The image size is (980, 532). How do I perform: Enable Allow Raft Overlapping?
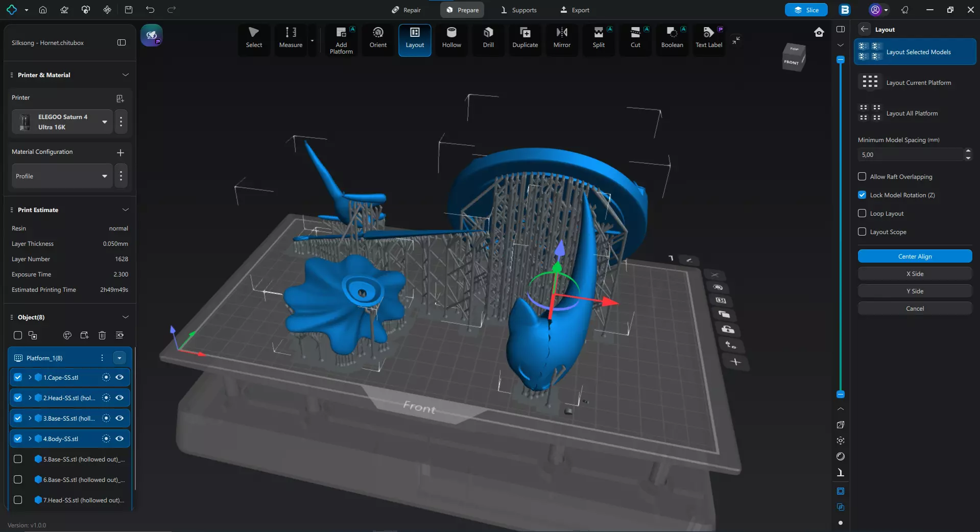click(x=862, y=176)
